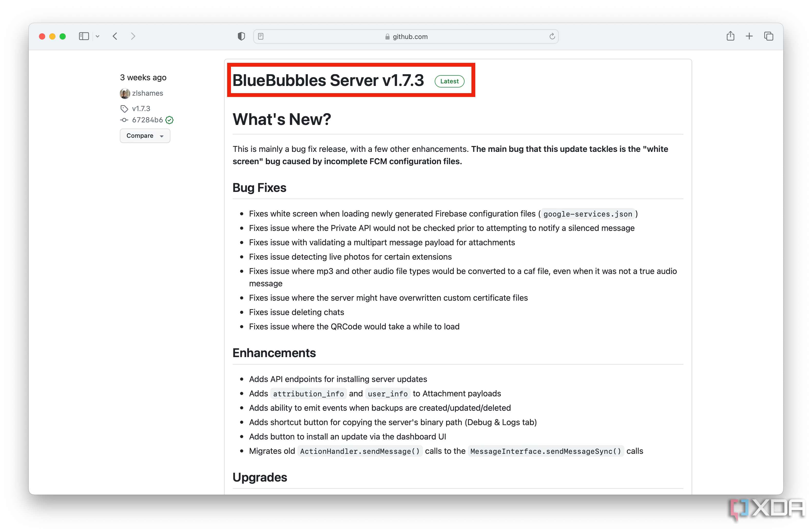This screenshot has width=812, height=529.
Task: Show the tab overview icon
Action: [768, 36]
